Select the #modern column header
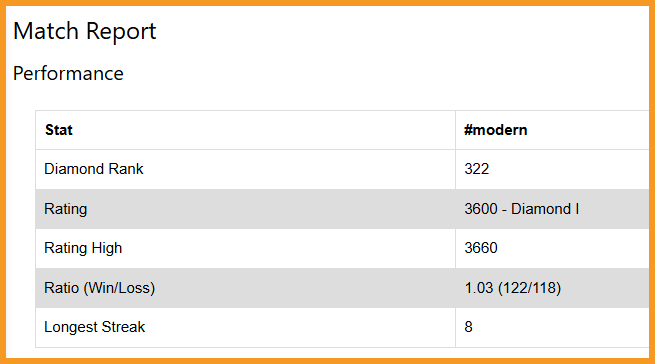Image resolution: width=655 pixels, height=364 pixels. click(495, 130)
